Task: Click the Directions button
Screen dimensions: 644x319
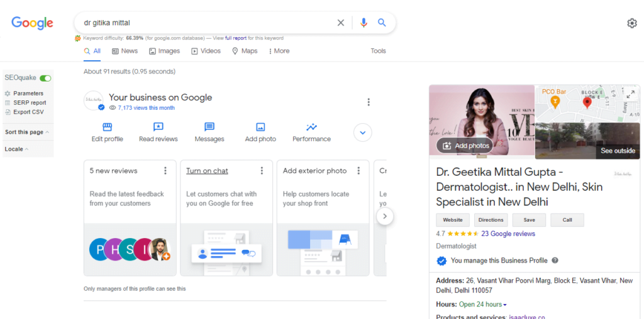Action: pos(491,220)
